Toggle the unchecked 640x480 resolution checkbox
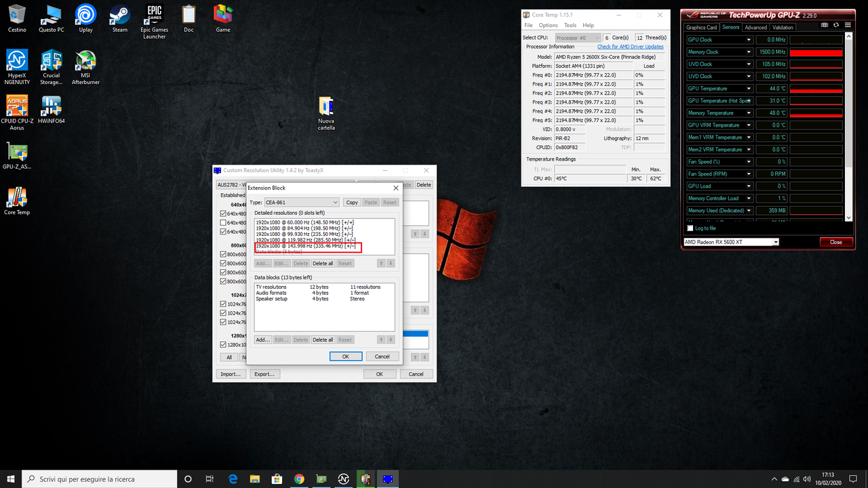 pos(223,222)
